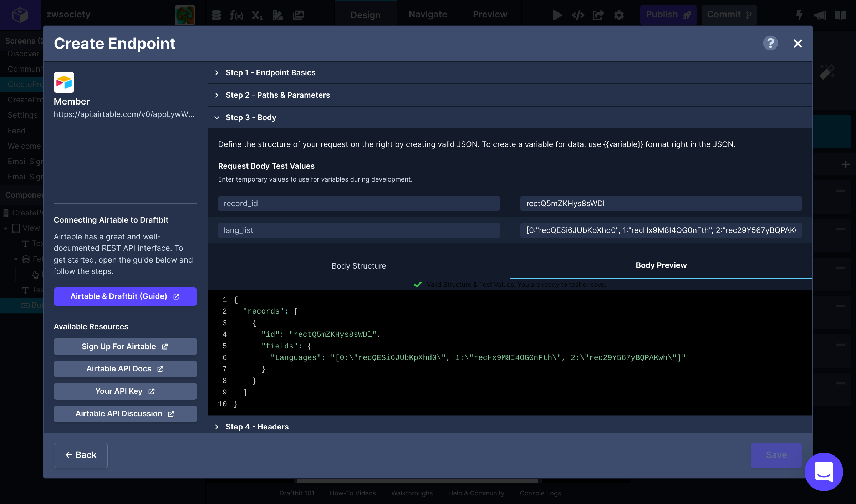
Task: Click the Commit button
Action: (x=729, y=15)
